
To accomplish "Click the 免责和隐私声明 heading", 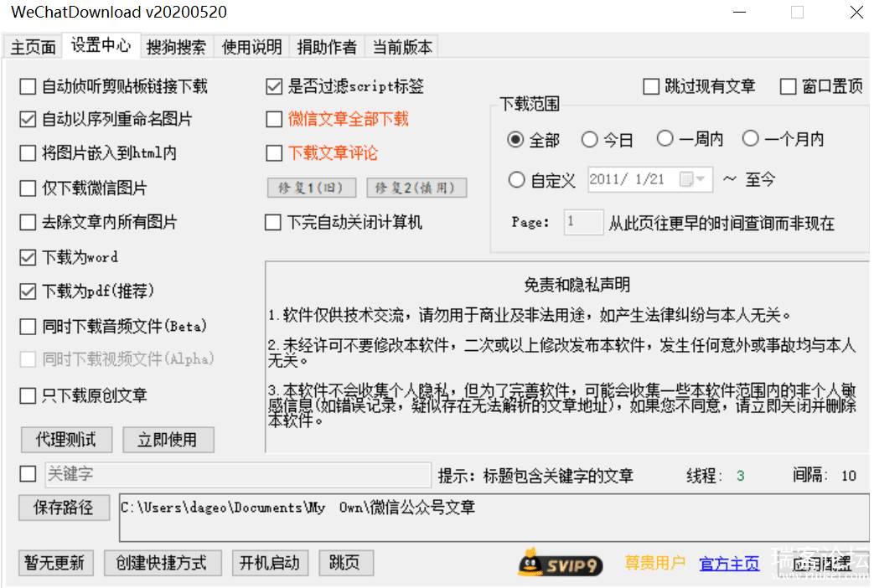I will tap(577, 285).
